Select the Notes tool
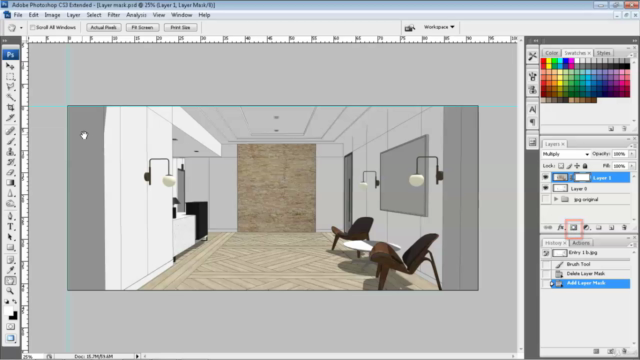This screenshot has height=360, width=640. 10,260
